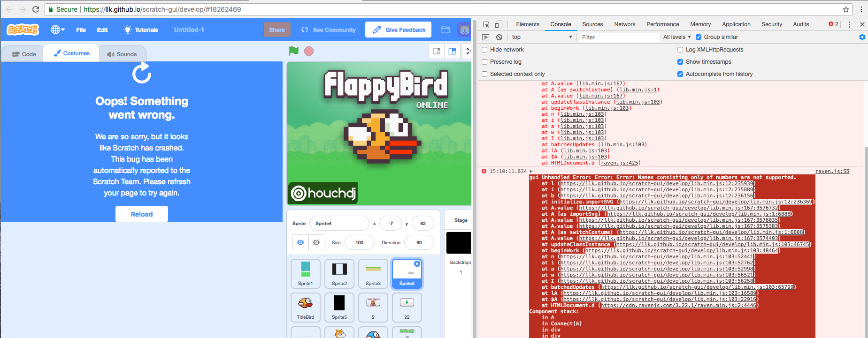Select the Sprite2 thumbnail
Screen dimensions: 868x338
click(x=339, y=273)
